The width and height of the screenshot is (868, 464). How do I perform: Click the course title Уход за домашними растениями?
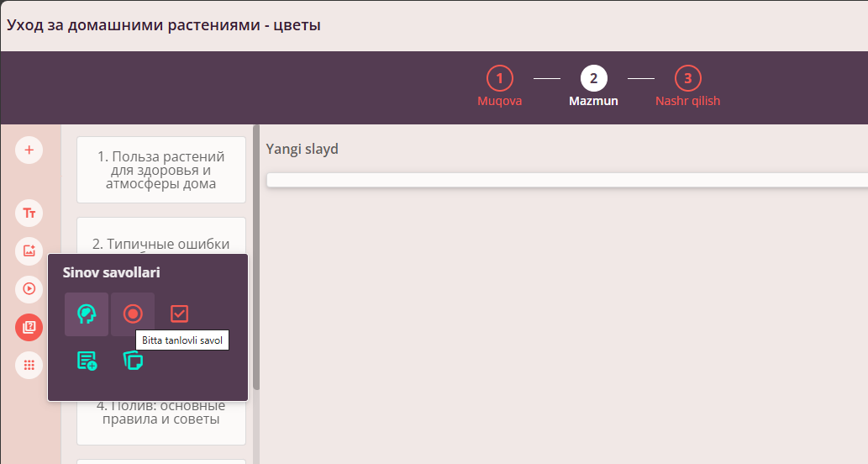coord(164,25)
